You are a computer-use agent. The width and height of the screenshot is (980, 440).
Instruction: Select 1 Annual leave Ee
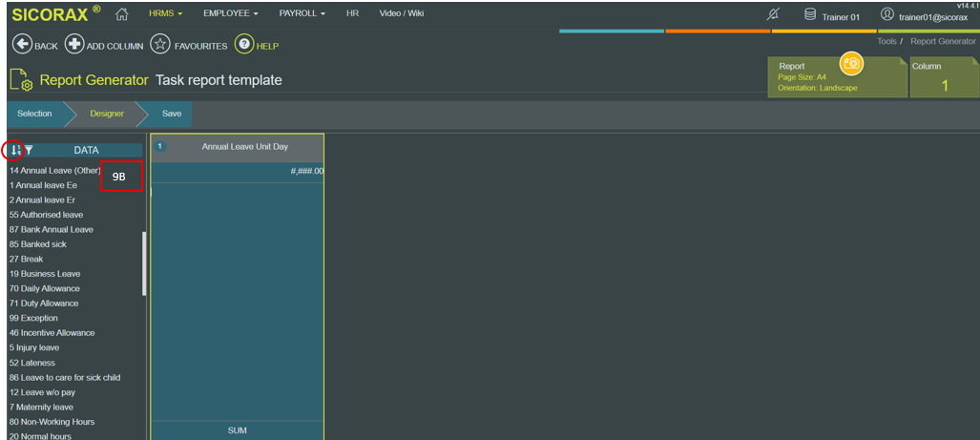[x=44, y=185]
